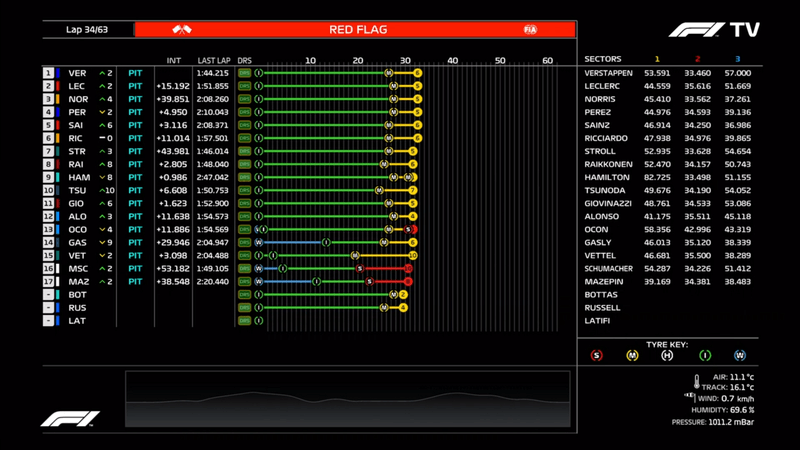Click the LAST LAP column header
The height and width of the screenshot is (450, 800).
coord(214,60)
